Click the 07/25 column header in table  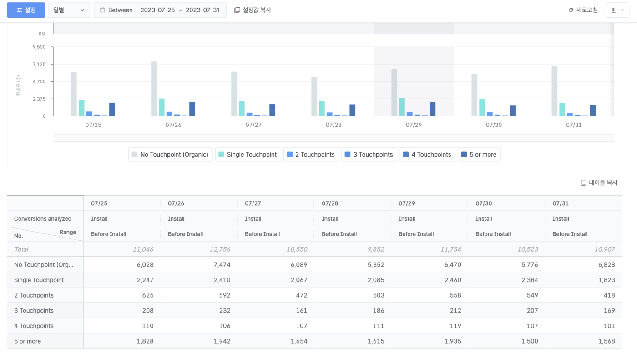122,203
